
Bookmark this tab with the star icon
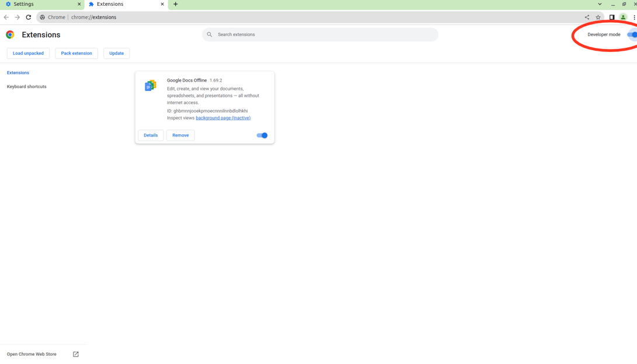coord(598,17)
